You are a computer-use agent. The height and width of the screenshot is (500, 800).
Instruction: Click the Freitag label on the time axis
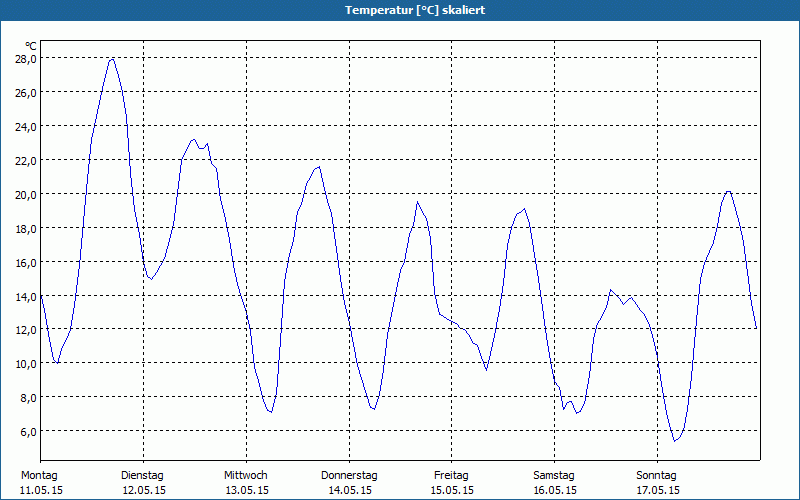pyautogui.click(x=451, y=475)
